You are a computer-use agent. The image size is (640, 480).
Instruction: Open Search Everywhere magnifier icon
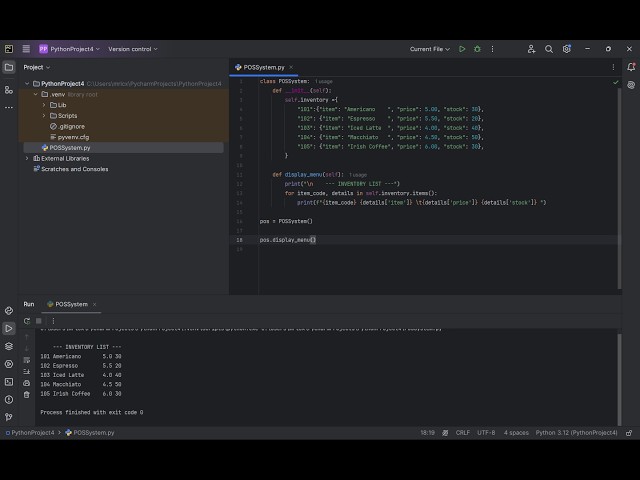(549, 49)
